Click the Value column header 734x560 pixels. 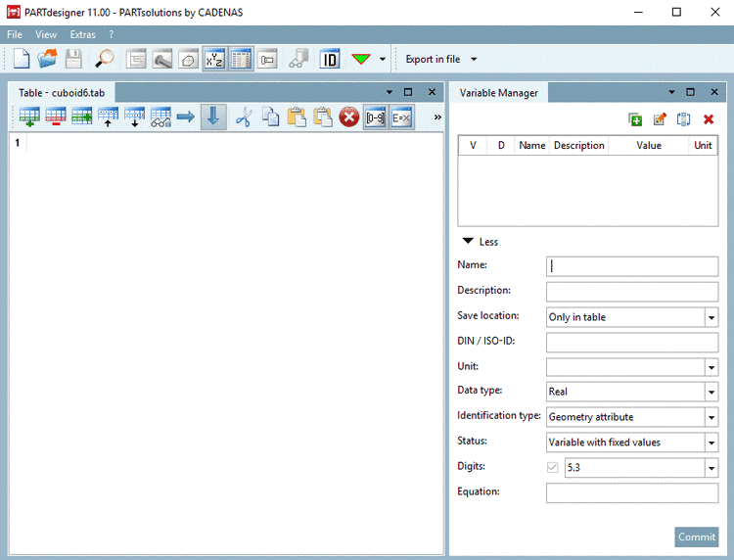click(x=648, y=146)
